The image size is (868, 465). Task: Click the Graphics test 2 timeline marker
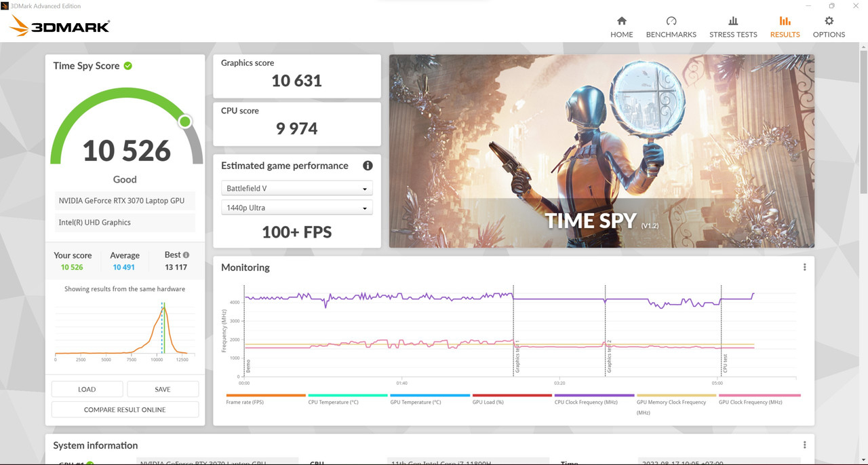[609, 356]
